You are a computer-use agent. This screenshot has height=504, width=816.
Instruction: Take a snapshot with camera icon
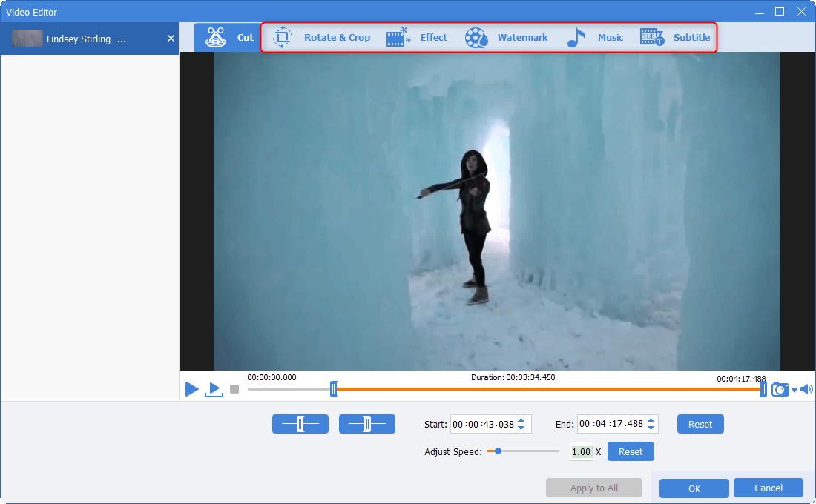(780, 389)
